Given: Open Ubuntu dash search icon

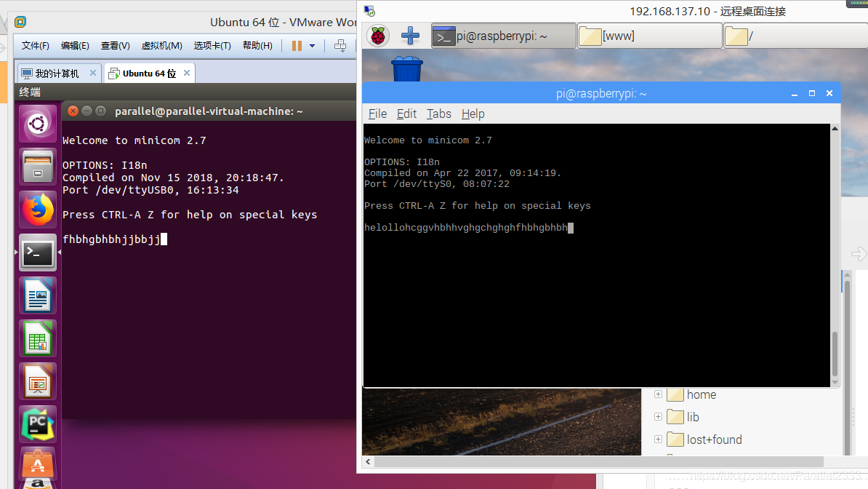Looking at the screenshot, I should [38, 124].
